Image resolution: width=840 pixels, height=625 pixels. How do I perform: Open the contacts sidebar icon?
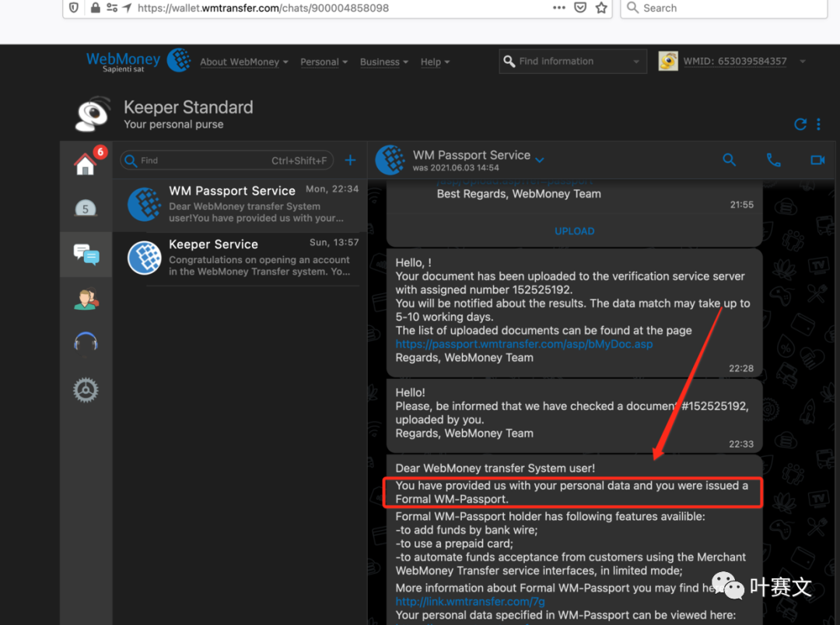(x=86, y=299)
